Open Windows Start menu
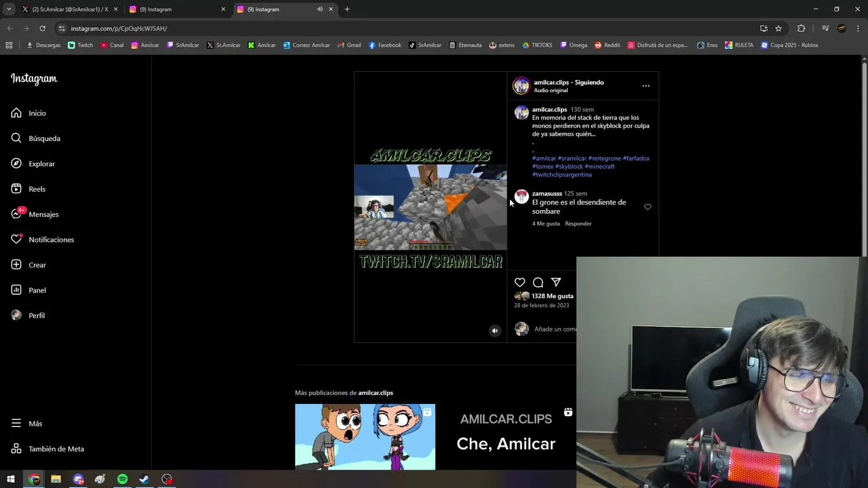The height and width of the screenshot is (488, 868). [11, 479]
